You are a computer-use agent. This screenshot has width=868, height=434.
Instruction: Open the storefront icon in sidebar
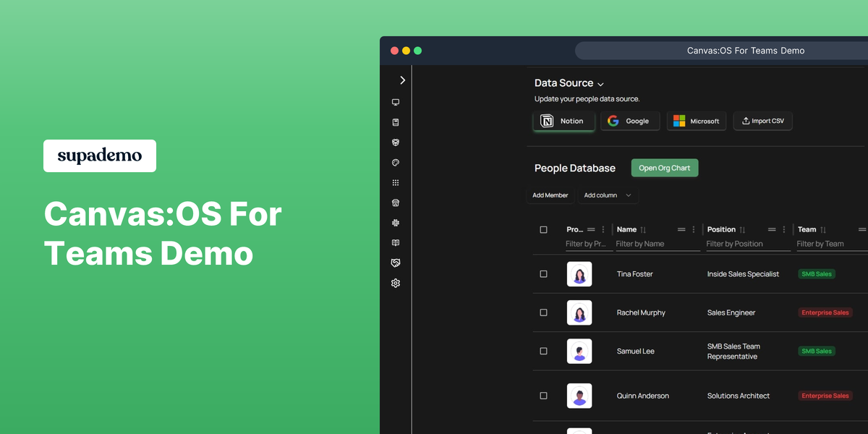coord(396,203)
